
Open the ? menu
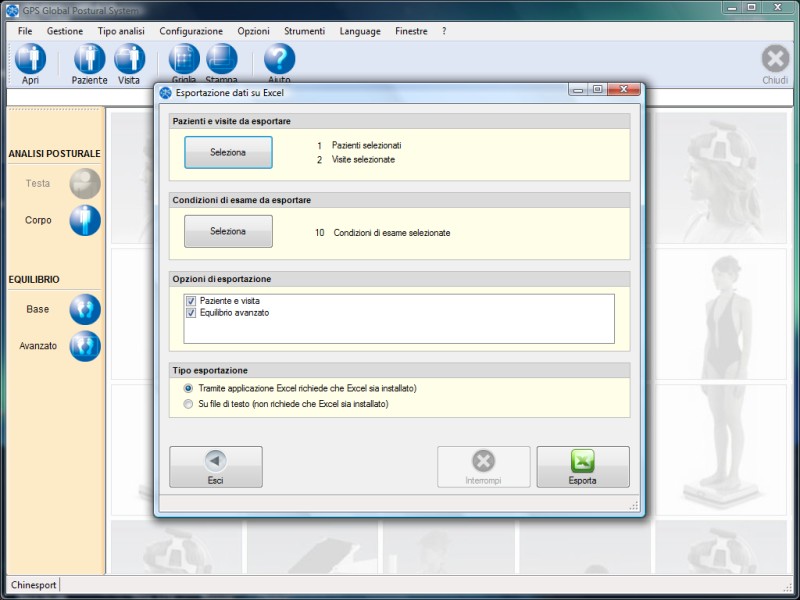click(444, 31)
